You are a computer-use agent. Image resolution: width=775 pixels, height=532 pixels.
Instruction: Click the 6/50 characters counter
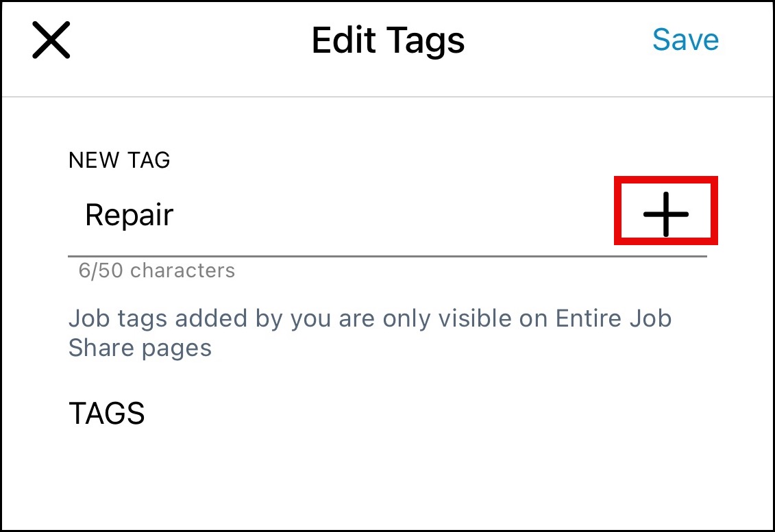click(157, 270)
